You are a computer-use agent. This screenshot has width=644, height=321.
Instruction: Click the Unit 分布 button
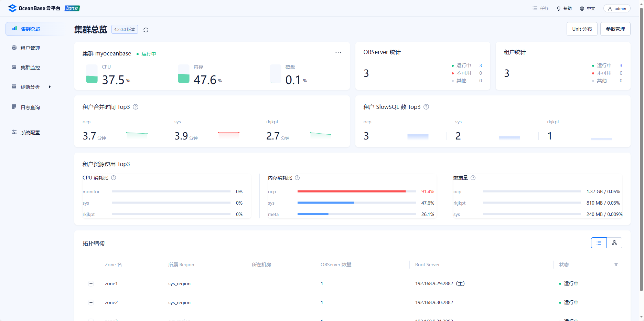pos(582,29)
